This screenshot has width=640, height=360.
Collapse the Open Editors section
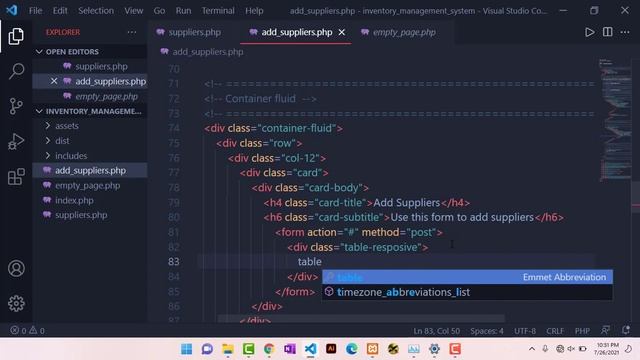coord(39,51)
